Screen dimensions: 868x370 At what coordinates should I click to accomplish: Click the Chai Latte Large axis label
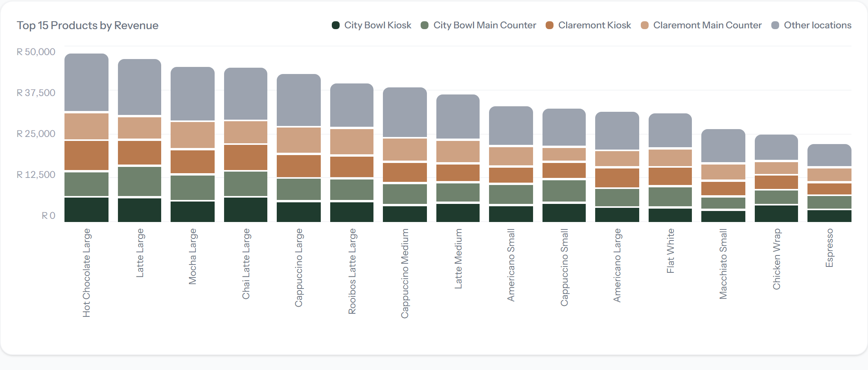pos(246,264)
